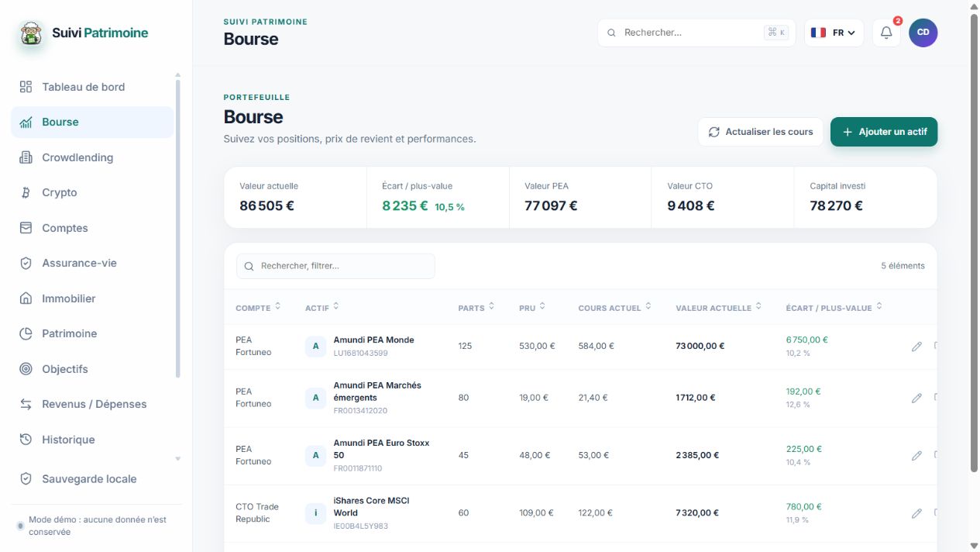980x552 pixels.
Task: Click the Assurance-vie shield icon
Action: (x=26, y=263)
